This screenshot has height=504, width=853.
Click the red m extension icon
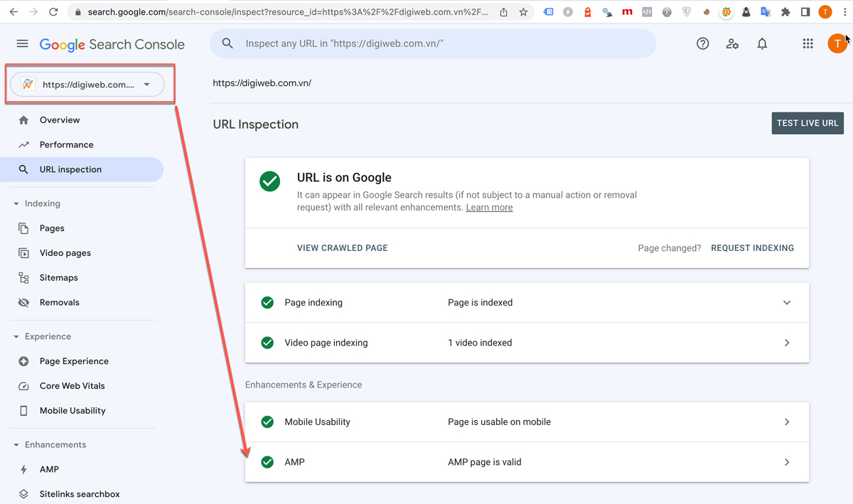627,12
